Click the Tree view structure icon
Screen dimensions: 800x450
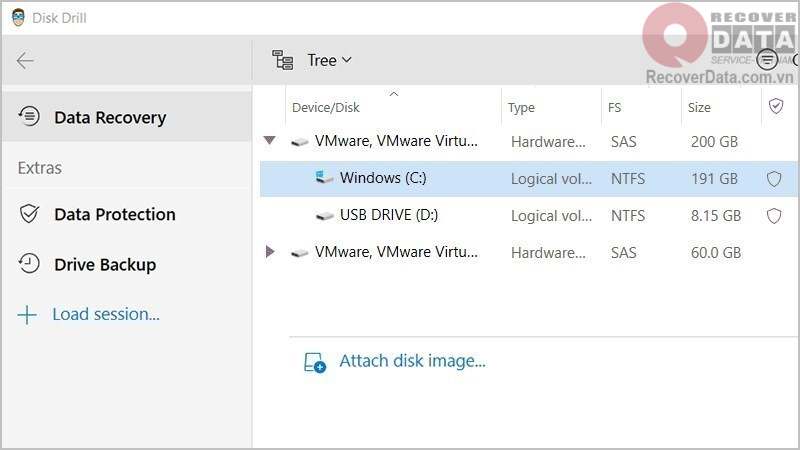click(x=283, y=60)
